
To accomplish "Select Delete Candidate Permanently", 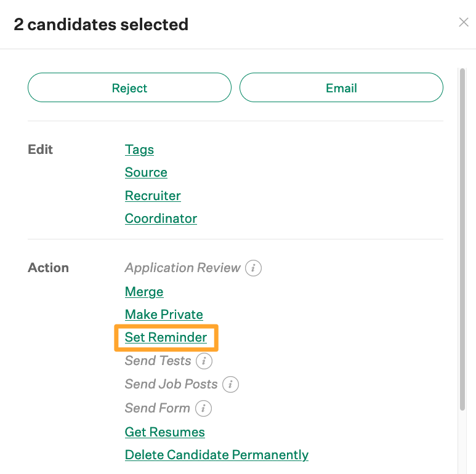I will [x=216, y=455].
